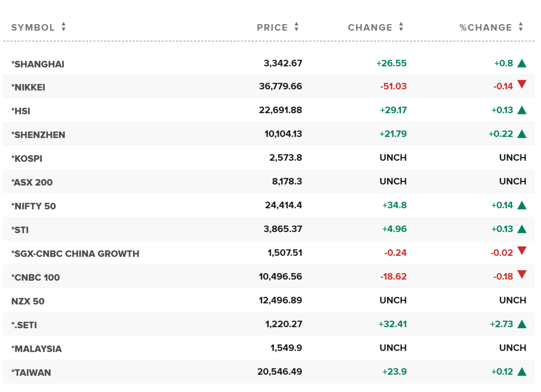541x392 pixels.
Task: Click the green up arrow for TAIWAN
Action: pyautogui.click(x=522, y=372)
